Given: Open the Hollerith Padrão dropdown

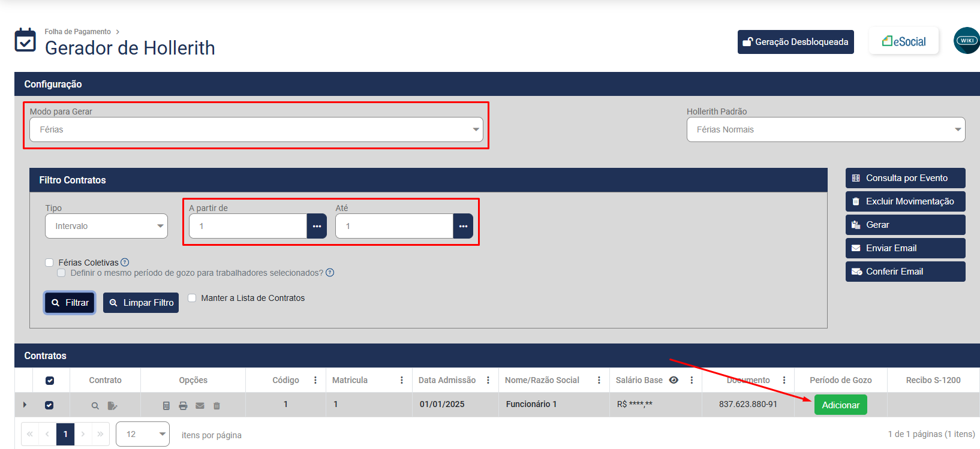Looking at the screenshot, I should [826, 129].
